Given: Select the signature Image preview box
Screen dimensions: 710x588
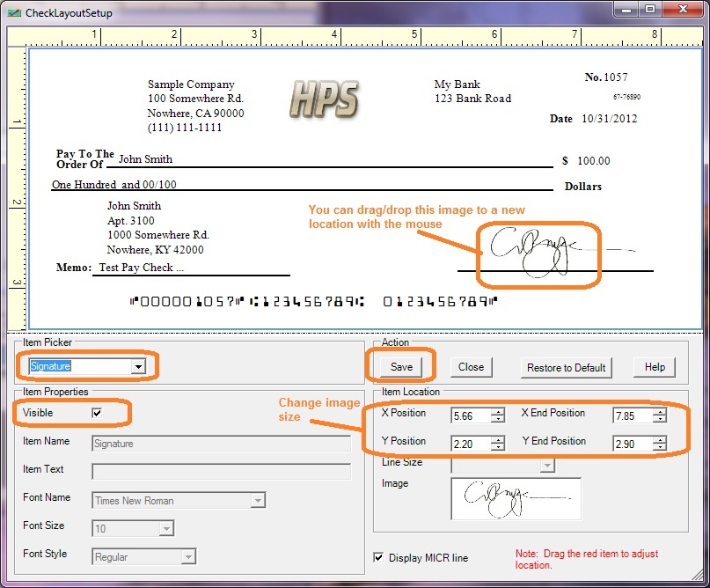Looking at the screenshot, I should coord(516,499).
